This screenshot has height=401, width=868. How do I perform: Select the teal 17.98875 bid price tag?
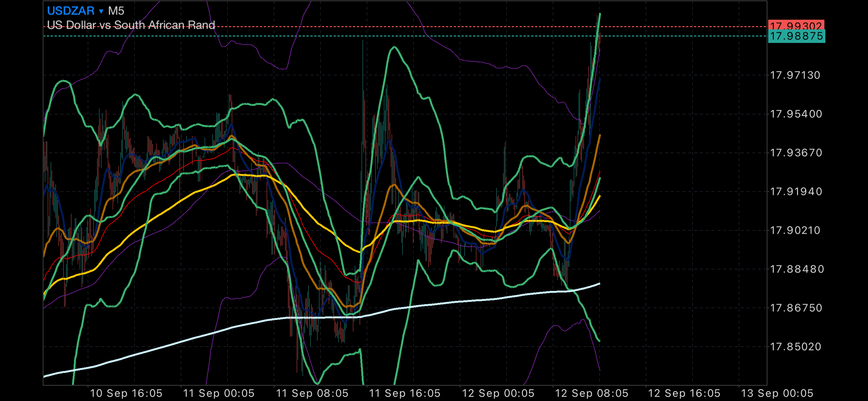(796, 36)
